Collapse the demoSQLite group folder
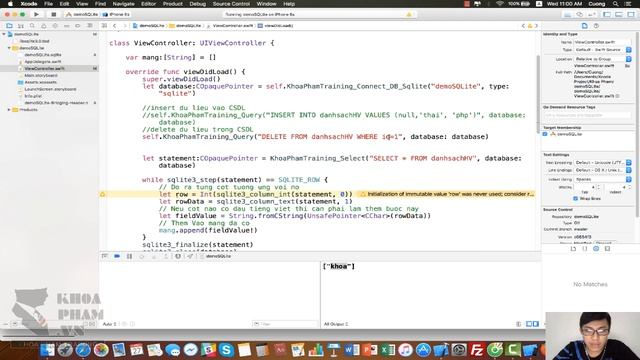 pyautogui.click(x=9, y=48)
